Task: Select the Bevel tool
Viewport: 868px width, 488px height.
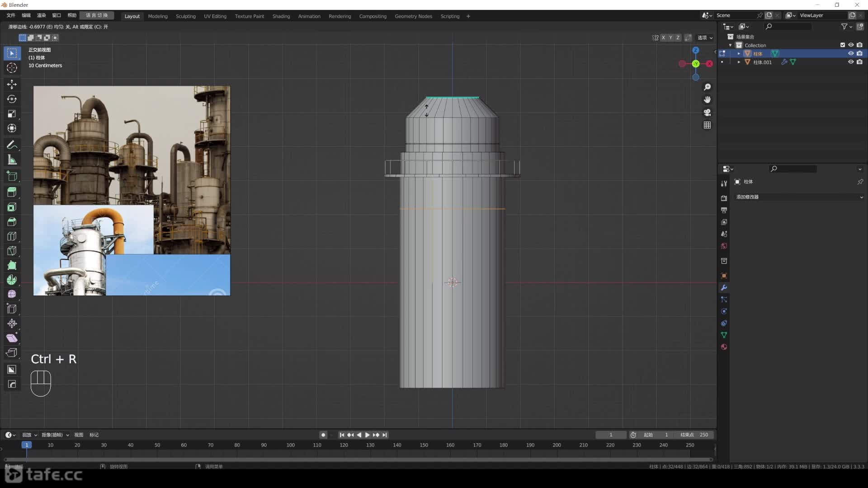Action: click(12, 222)
